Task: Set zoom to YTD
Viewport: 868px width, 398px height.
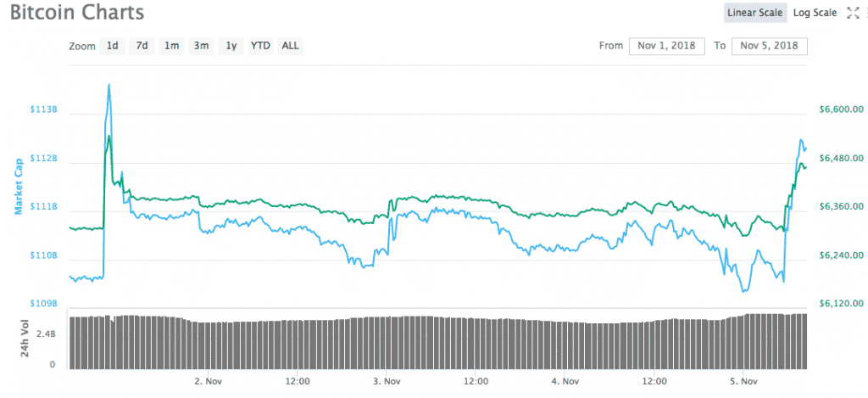Action: point(260,46)
